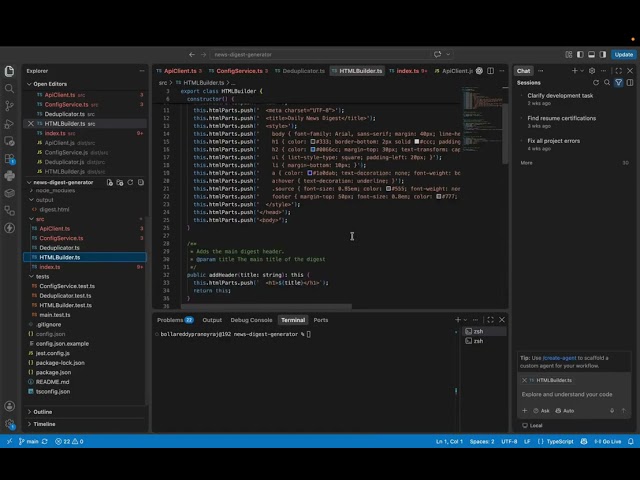The image size is (640, 480).
Task: Refresh the chat sessions list
Action: 596,82
